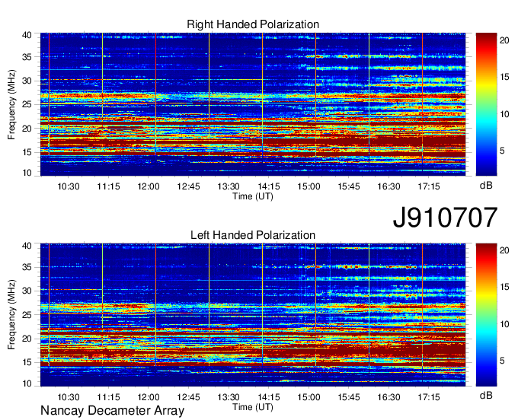
Task: Click the bottom plot's Time (UT) axis label
Action: (x=253, y=407)
